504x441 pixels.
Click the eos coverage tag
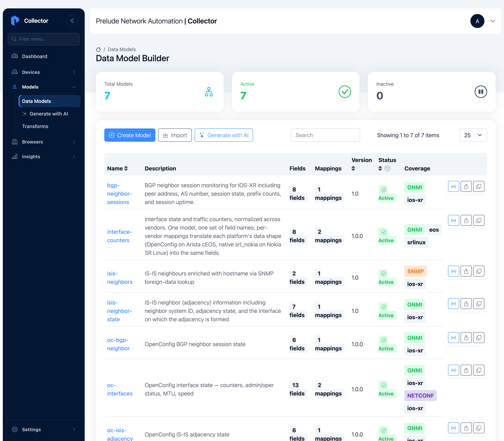point(434,230)
